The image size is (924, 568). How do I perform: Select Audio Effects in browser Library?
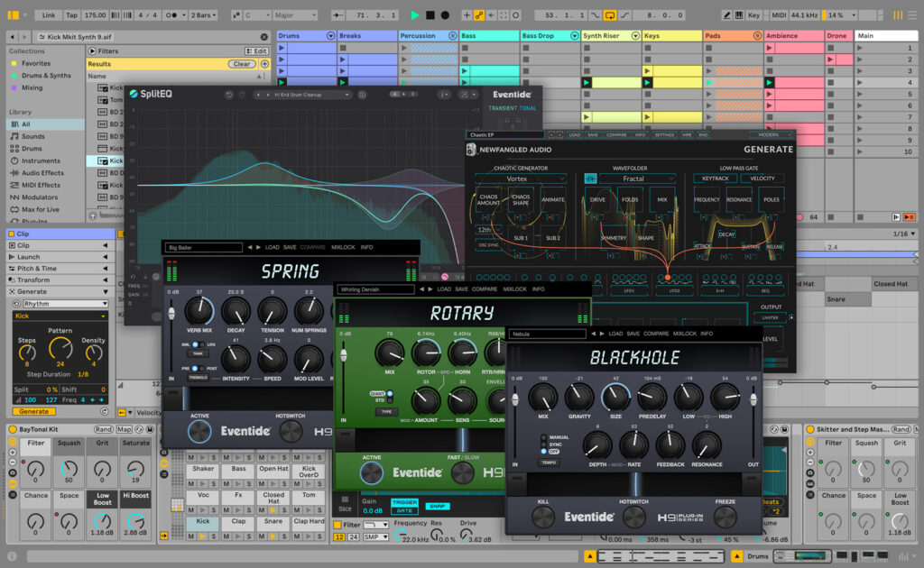point(42,172)
